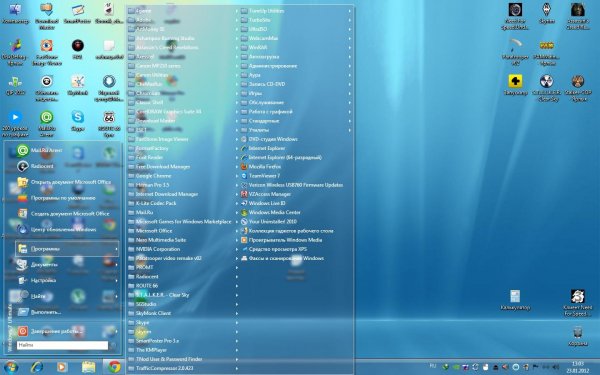Screen dimensions: 600x375
Task: Click Завершение работы... shutdown item
Action: click(x=67, y=331)
